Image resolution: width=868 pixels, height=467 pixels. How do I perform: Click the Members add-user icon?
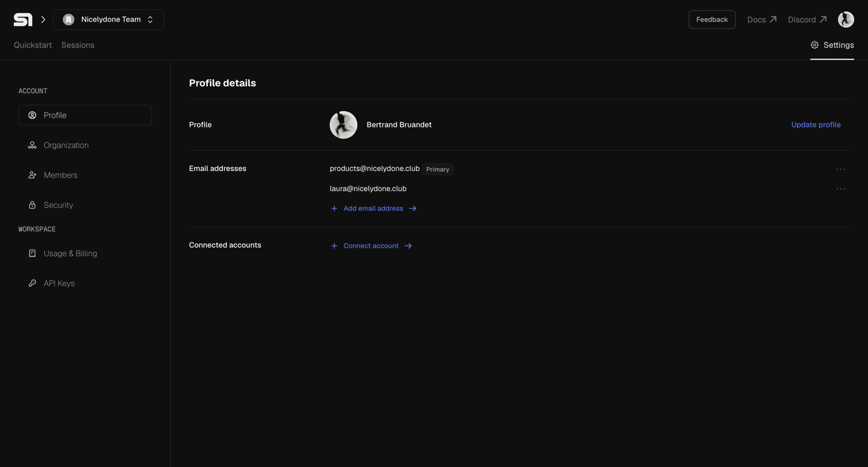[32, 175]
